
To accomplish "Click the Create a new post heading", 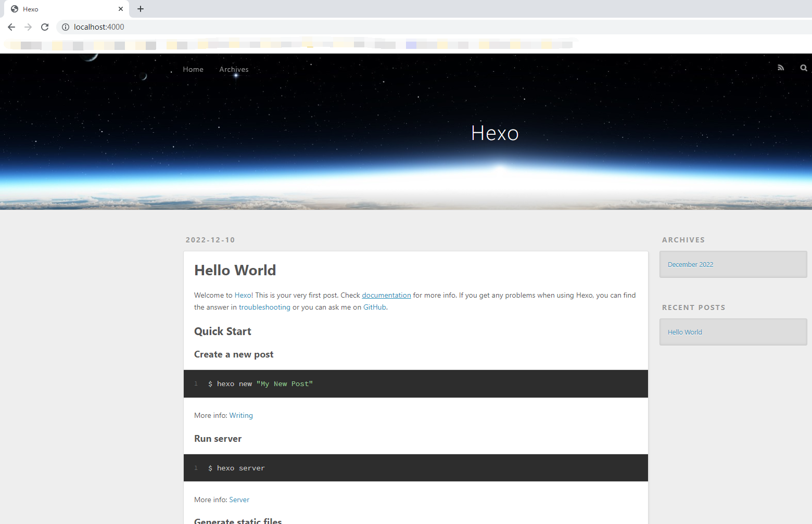I will click(x=234, y=354).
